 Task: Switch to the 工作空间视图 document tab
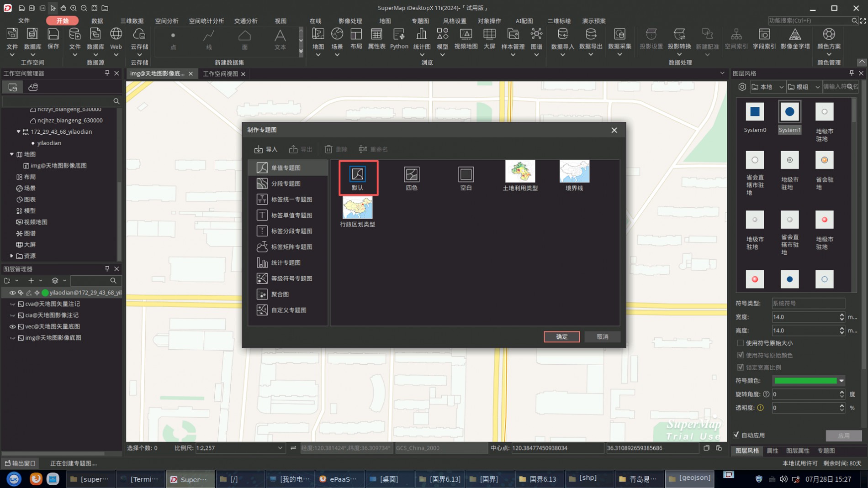click(221, 73)
